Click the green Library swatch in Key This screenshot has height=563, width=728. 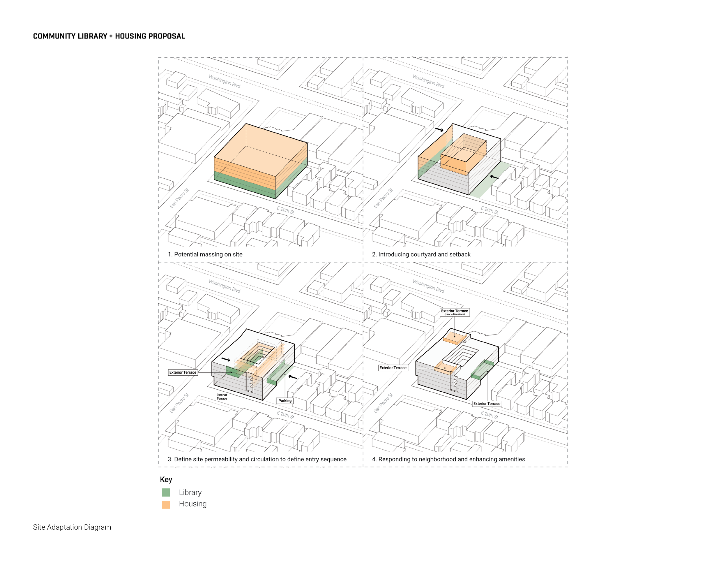click(166, 492)
